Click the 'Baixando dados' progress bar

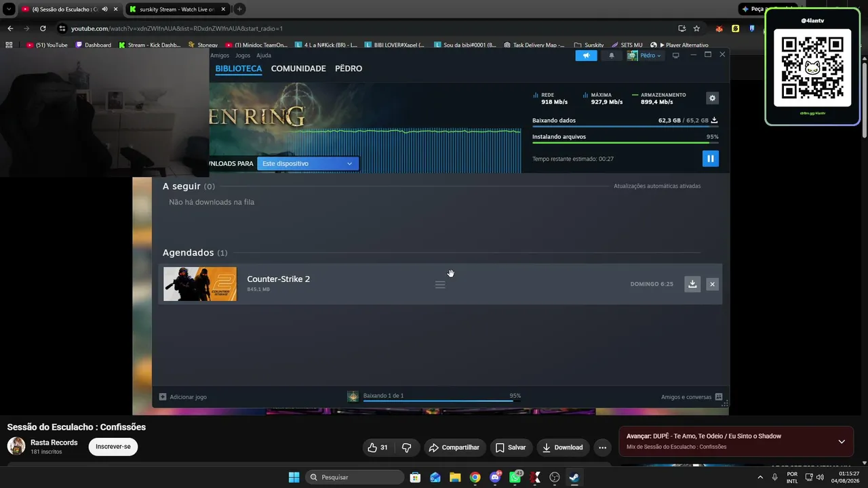click(625, 127)
